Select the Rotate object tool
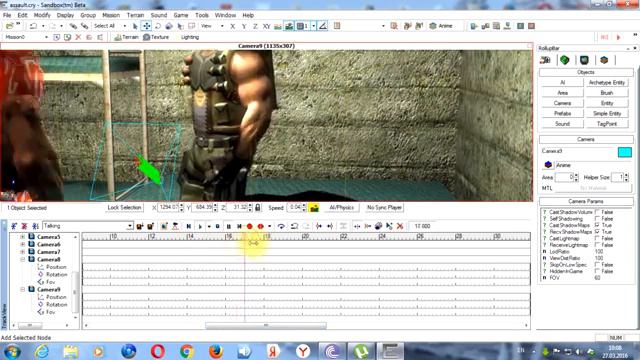Viewport: 640px width, 360px height. [158, 26]
